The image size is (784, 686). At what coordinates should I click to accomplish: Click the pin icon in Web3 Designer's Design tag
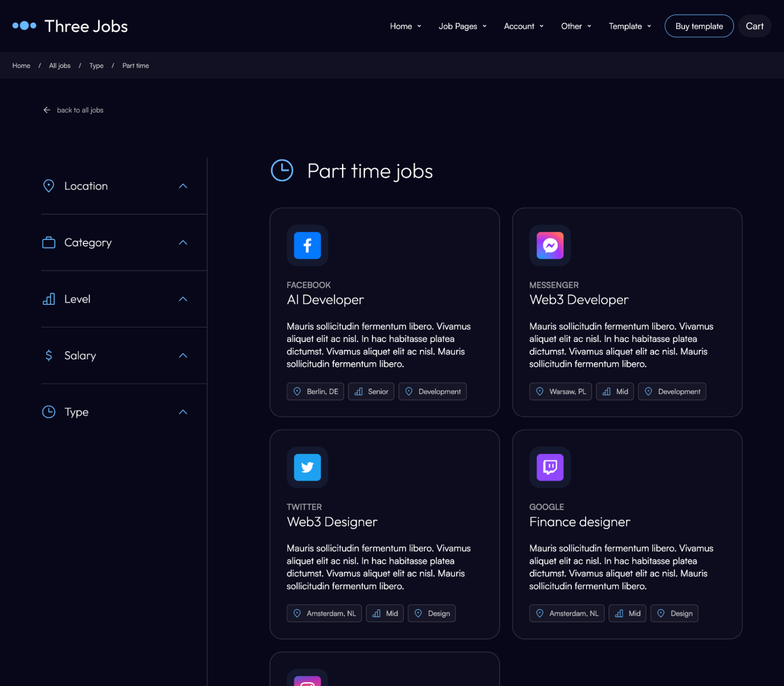point(418,613)
